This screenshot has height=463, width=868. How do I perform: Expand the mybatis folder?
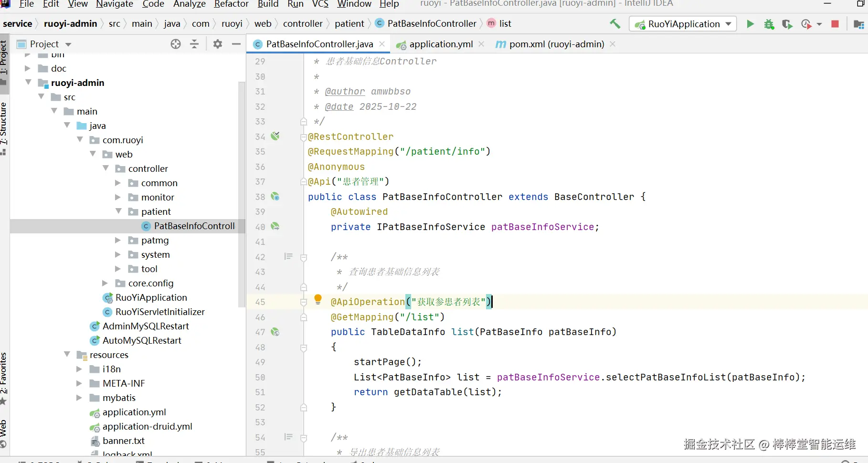coord(79,398)
